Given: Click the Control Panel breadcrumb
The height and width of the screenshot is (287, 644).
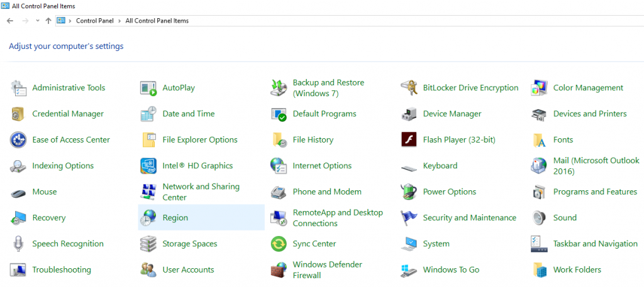Looking at the screenshot, I should (94, 21).
